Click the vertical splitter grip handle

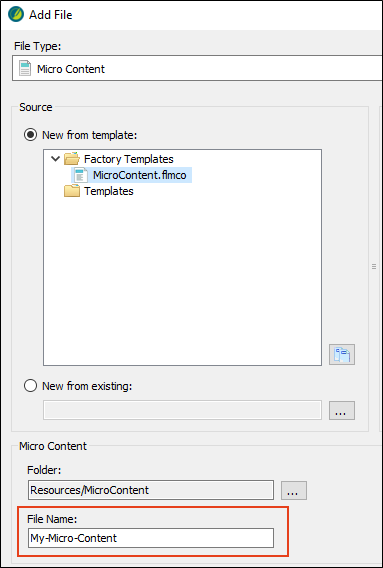374,267
